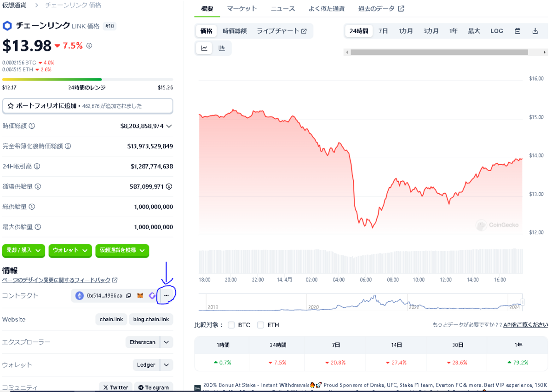Image resolution: width=552 pixels, height=392 pixels.
Task: Select the 1年 time range
Action: pyautogui.click(x=454, y=31)
